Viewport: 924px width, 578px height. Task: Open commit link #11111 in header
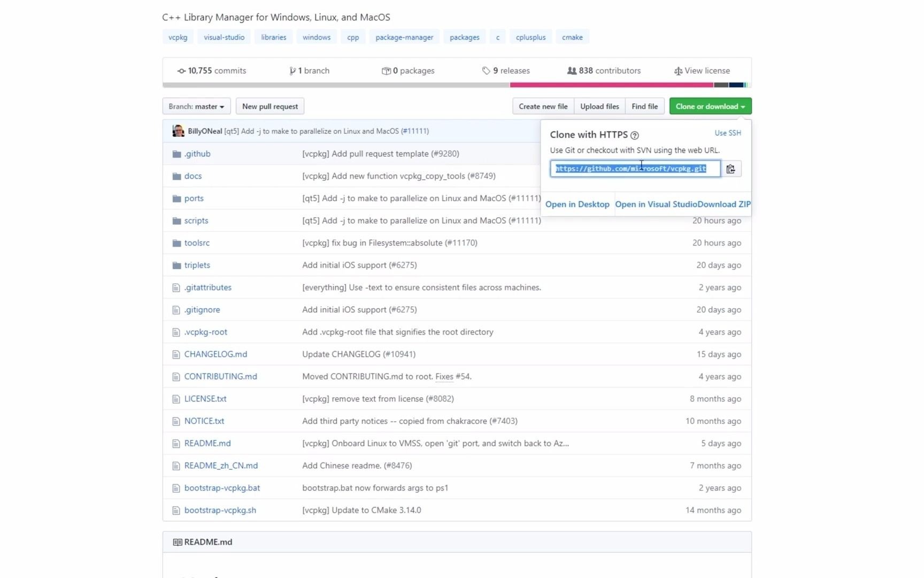pos(415,132)
